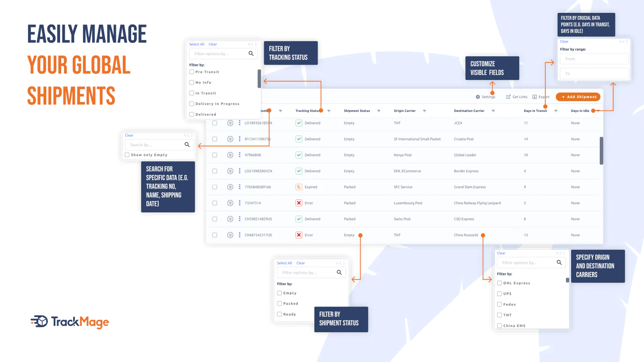This screenshot has height=362, width=644.
Task: Click search icon in carrier filter popup
Action: (559, 263)
